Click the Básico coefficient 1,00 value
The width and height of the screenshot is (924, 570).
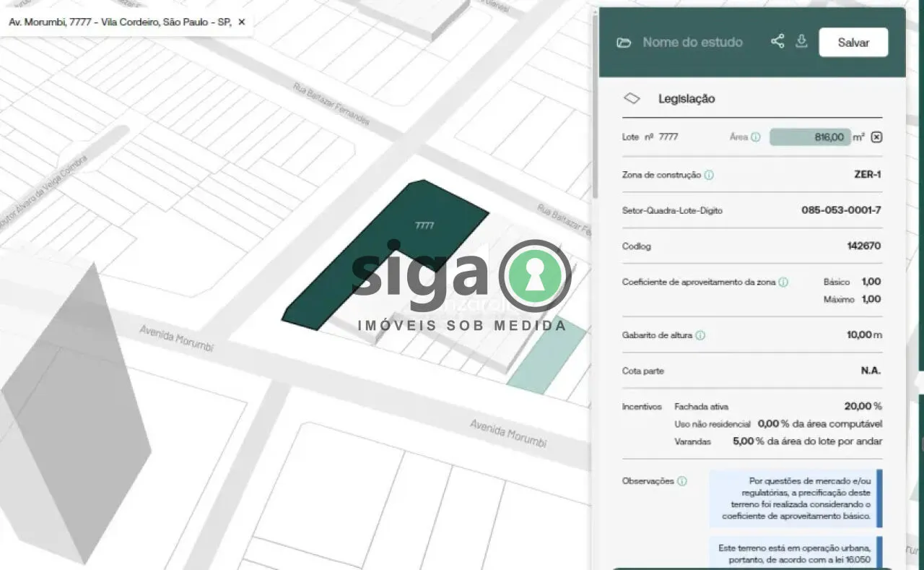pyautogui.click(x=871, y=282)
